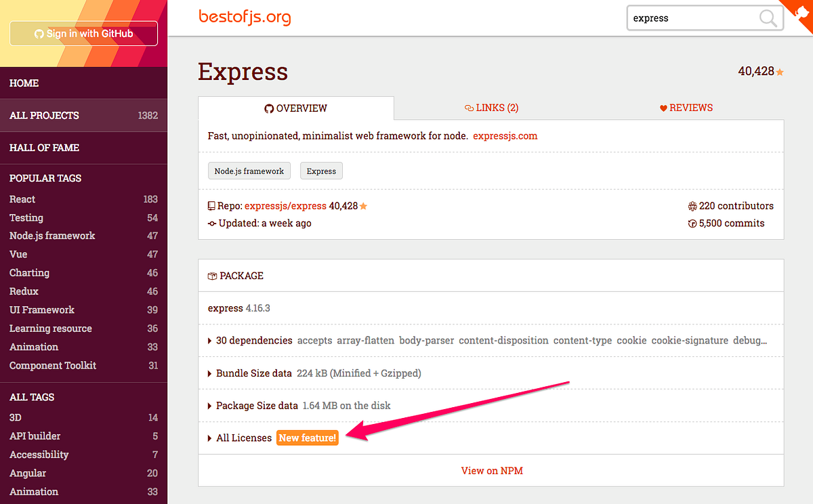
Task: Click the GitHub octocat icon on Sign in button
Action: [39, 33]
